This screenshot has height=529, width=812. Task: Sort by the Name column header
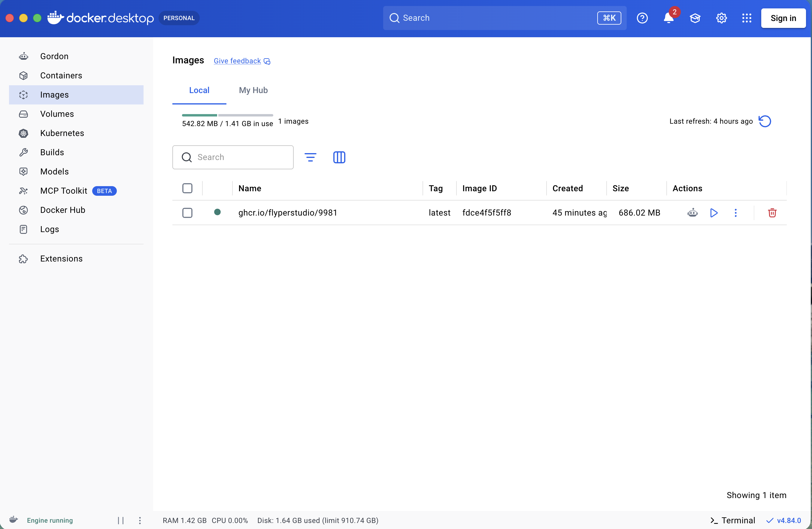[x=250, y=188]
